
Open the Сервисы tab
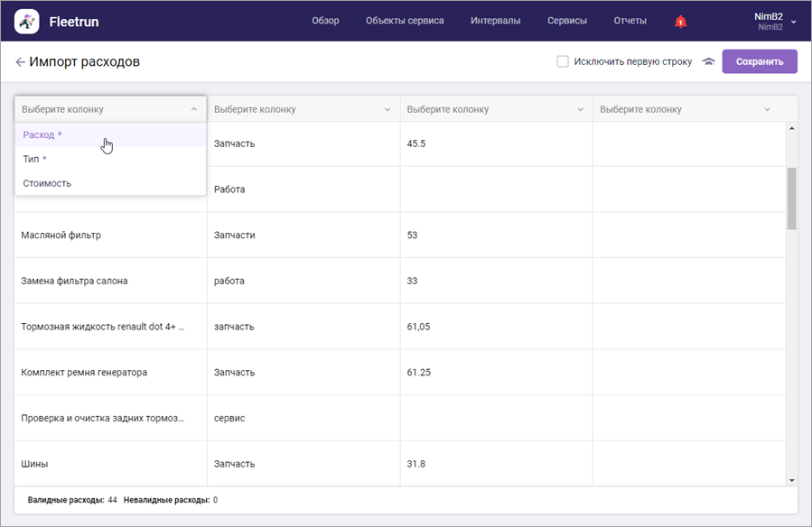pos(566,21)
